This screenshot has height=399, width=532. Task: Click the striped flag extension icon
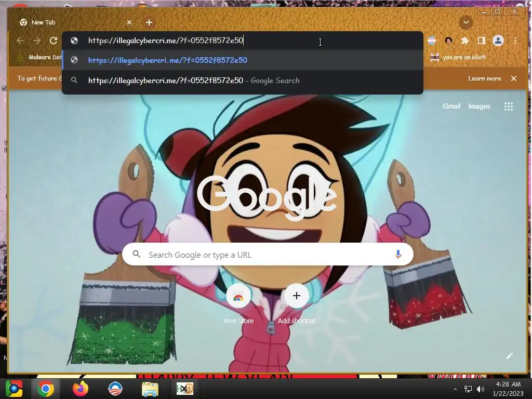tap(432, 41)
